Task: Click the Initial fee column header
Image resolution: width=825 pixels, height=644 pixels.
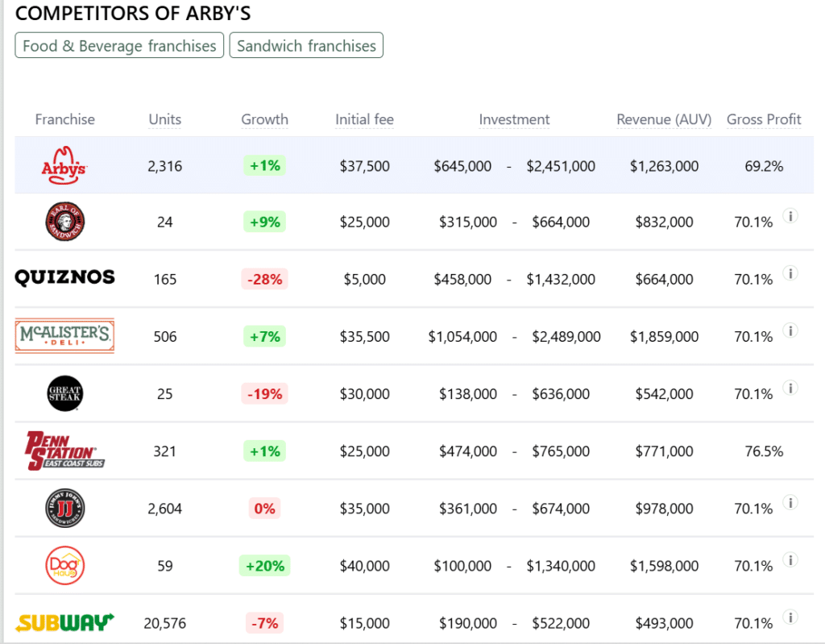Action: point(365,119)
